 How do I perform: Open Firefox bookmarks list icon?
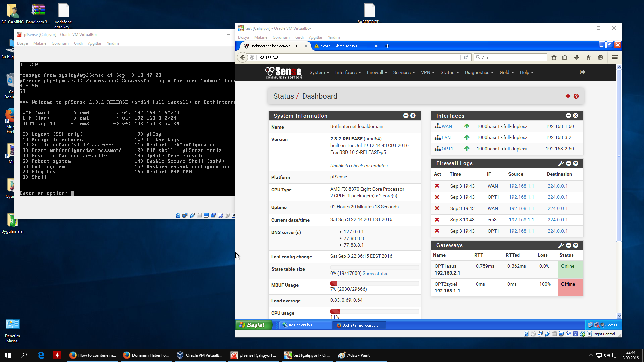[x=565, y=57]
